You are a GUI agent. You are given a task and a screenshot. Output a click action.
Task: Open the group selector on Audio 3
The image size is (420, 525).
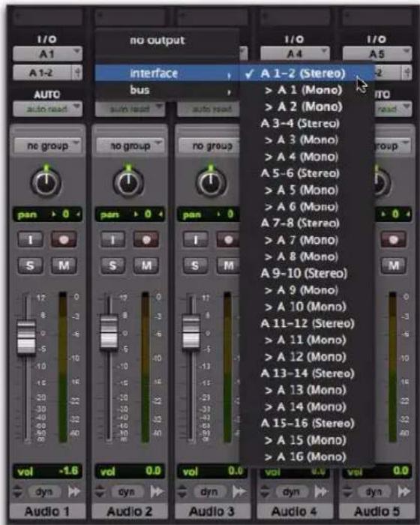[209, 146]
